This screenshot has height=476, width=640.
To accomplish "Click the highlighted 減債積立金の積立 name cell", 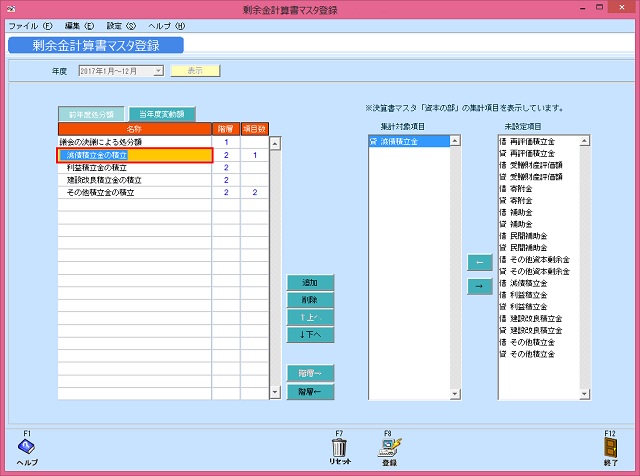I will (135, 155).
